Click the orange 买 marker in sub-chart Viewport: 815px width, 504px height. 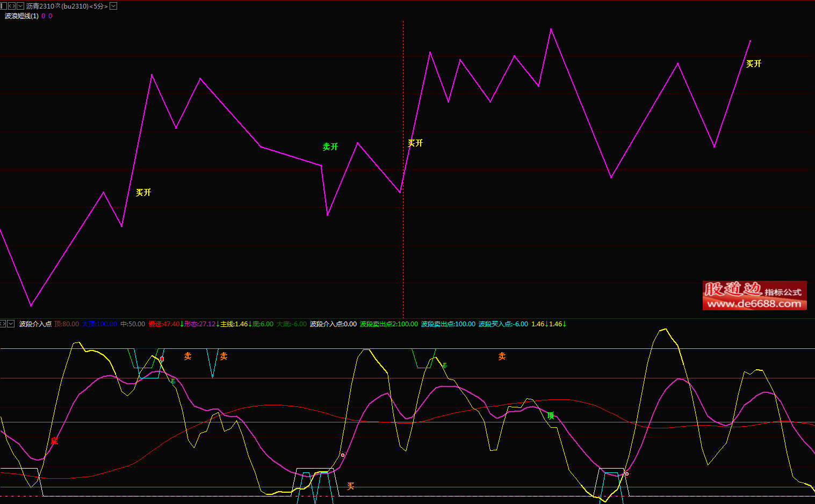tap(350, 486)
